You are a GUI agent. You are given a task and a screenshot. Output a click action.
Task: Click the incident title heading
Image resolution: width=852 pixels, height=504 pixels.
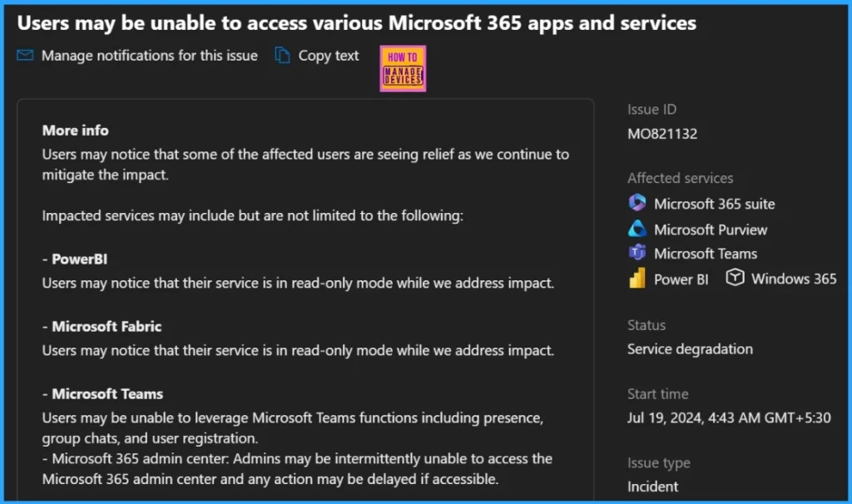click(x=356, y=22)
